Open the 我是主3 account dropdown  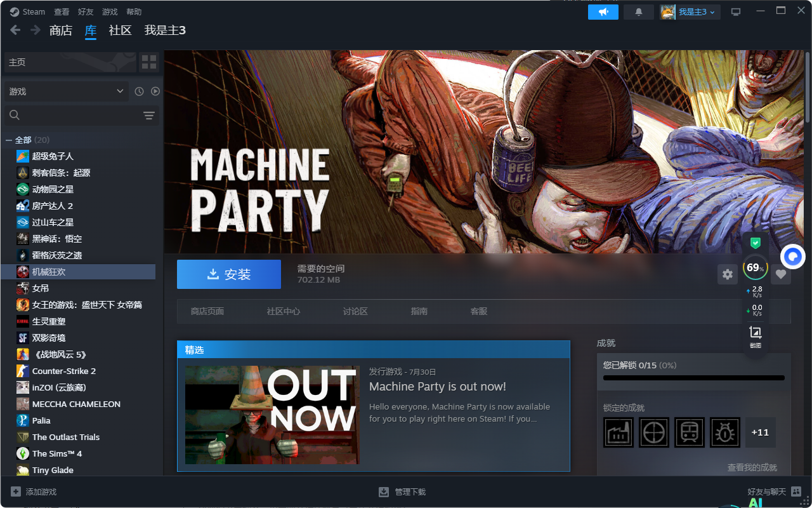(x=690, y=12)
